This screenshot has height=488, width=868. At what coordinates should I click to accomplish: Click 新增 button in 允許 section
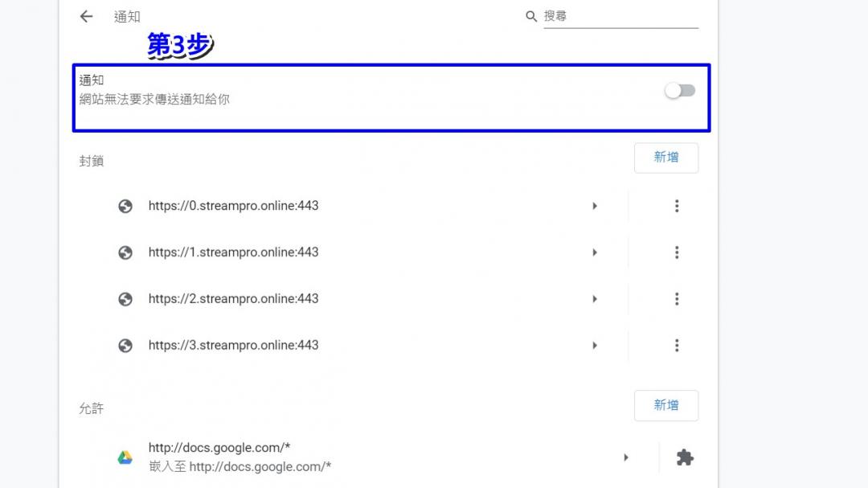(665, 405)
